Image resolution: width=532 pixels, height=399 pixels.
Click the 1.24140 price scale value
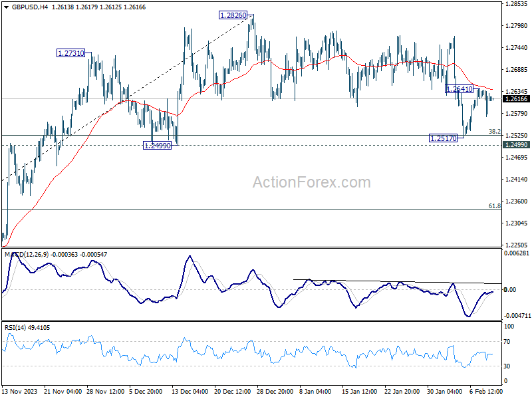point(517,179)
